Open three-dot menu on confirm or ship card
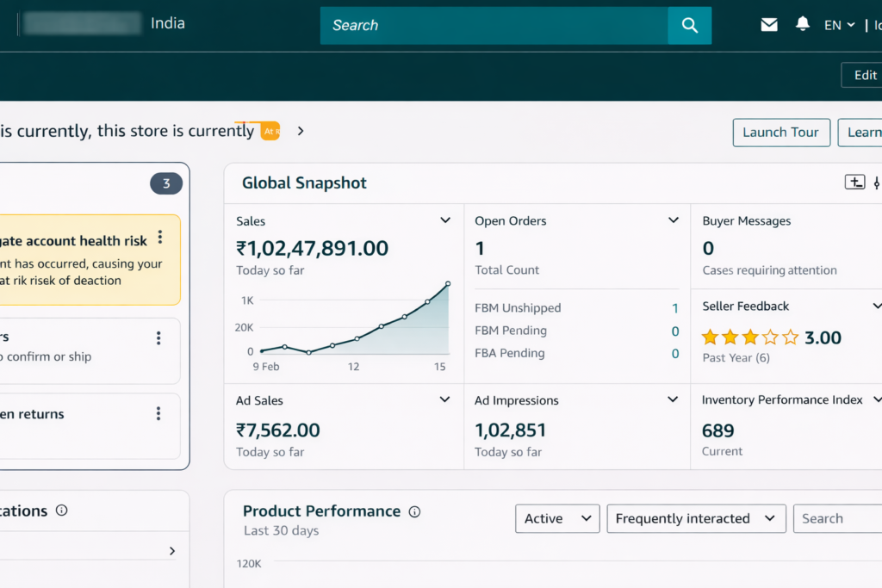Screen dimensions: 882x588 tap(158, 338)
